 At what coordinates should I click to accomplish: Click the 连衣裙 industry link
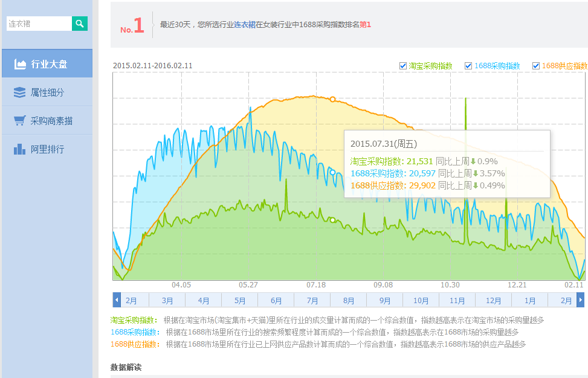tap(245, 25)
